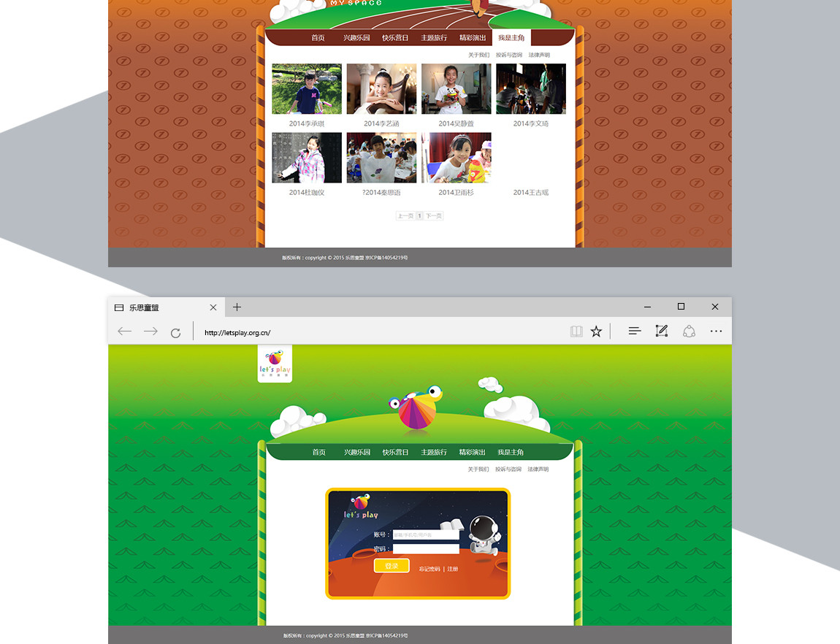The width and height of the screenshot is (840, 644).
Task: Add page to favorites star
Action: click(x=596, y=331)
